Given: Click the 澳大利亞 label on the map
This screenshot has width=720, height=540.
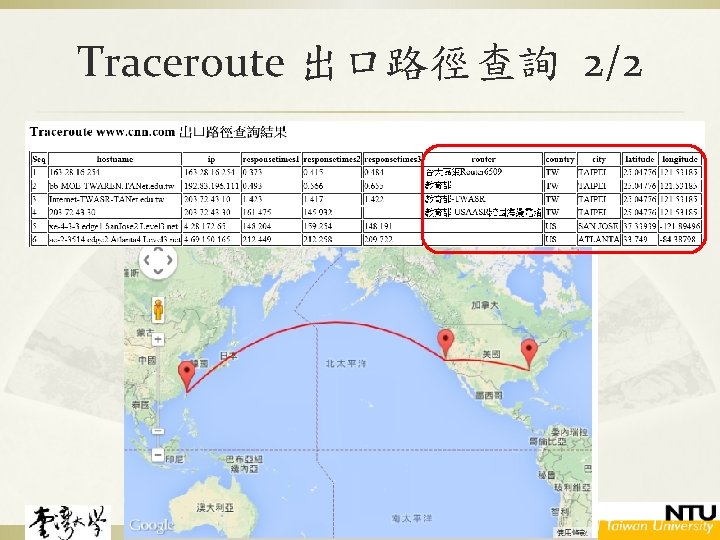Looking at the screenshot, I should click(x=215, y=507).
